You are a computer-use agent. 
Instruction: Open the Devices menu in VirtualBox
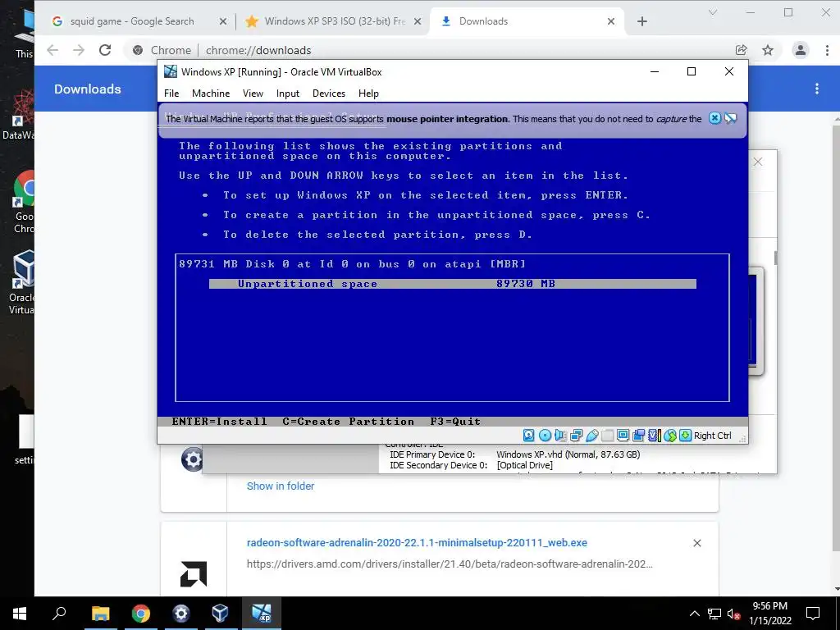[x=329, y=94]
